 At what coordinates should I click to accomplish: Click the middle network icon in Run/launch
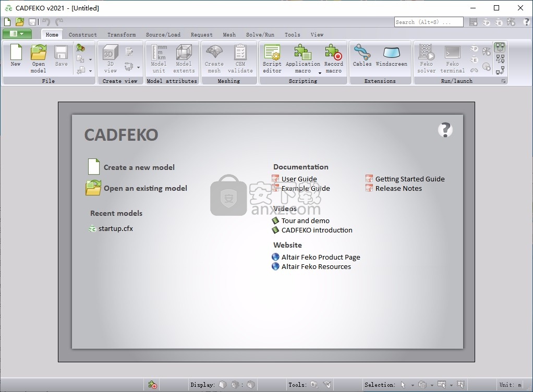[500, 58]
